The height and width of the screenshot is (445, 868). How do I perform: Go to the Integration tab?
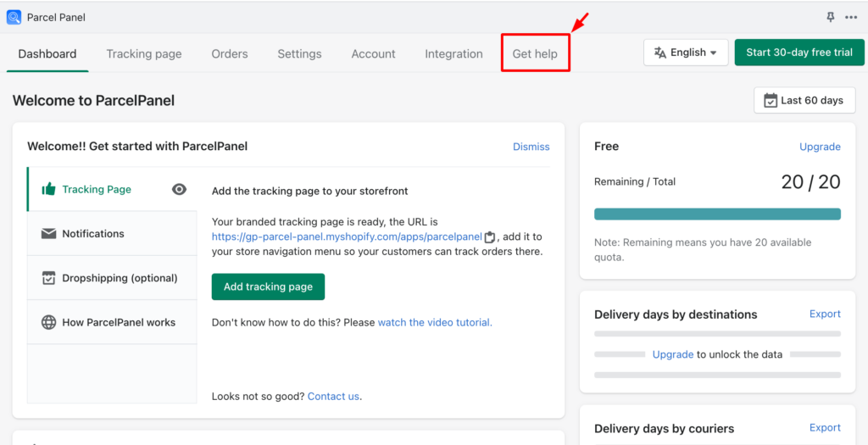coord(453,53)
